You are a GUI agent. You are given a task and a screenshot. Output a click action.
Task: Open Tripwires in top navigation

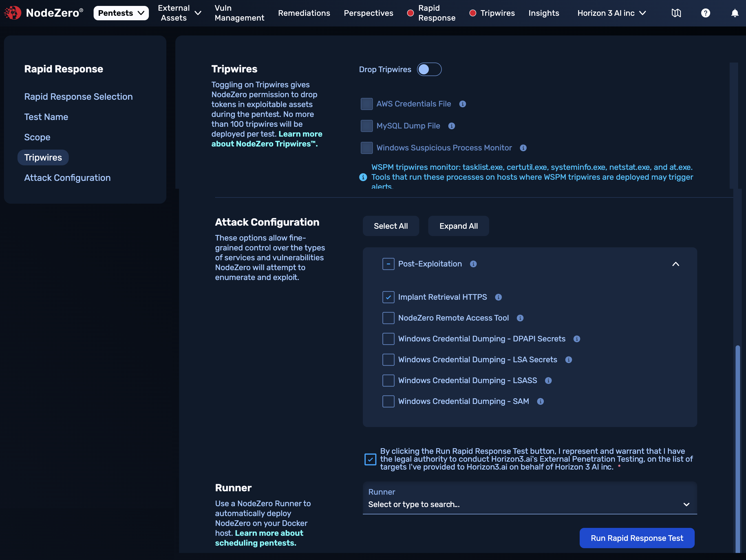pos(497,13)
